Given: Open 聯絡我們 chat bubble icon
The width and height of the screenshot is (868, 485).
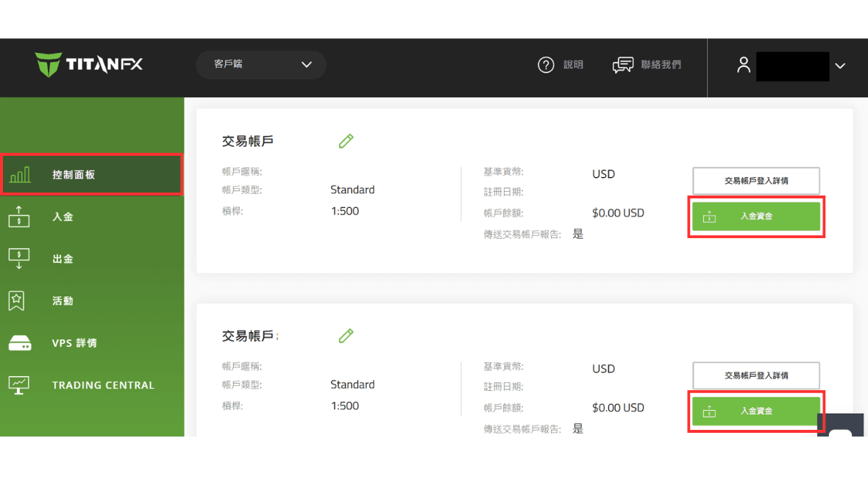Looking at the screenshot, I should [622, 65].
